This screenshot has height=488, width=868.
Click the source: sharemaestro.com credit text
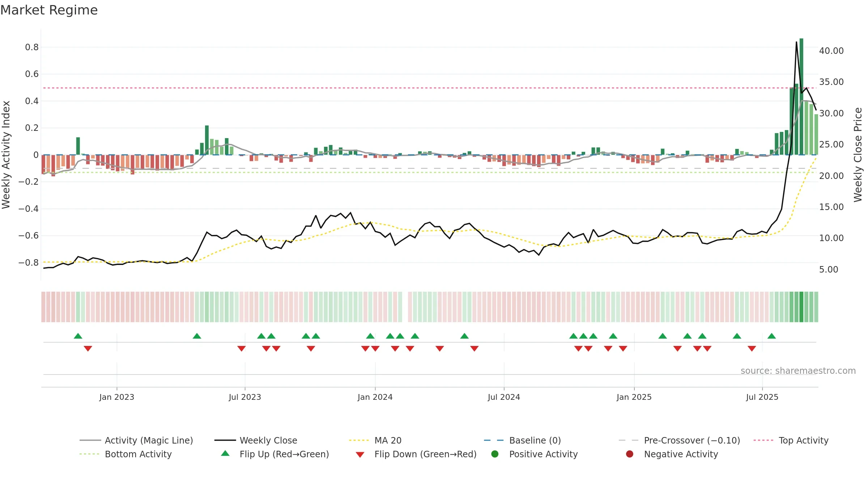[x=798, y=371]
